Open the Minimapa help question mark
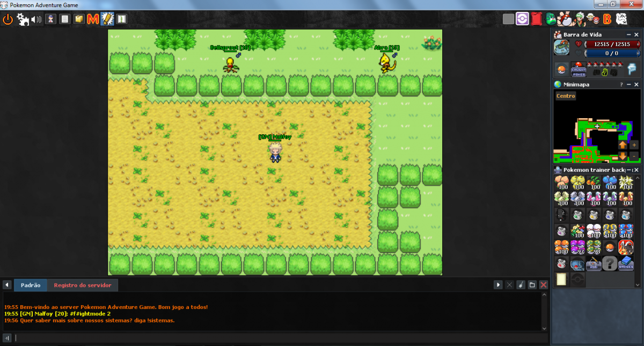Image resolution: width=644 pixels, height=346 pixels. tap(621, 84)
